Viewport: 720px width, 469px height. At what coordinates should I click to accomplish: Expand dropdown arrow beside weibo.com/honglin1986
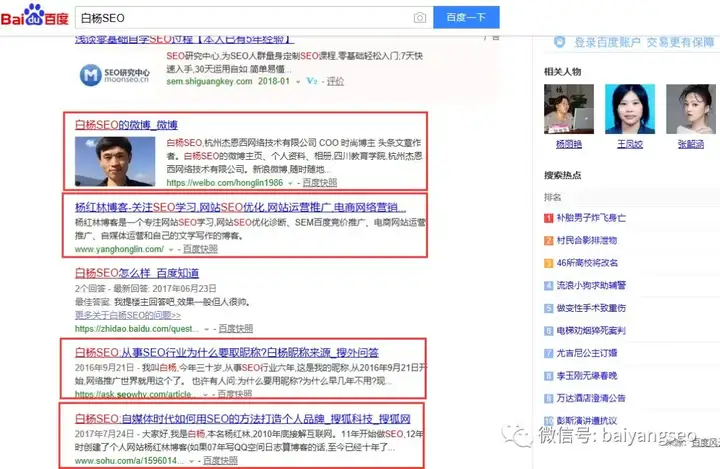[290, 183]
